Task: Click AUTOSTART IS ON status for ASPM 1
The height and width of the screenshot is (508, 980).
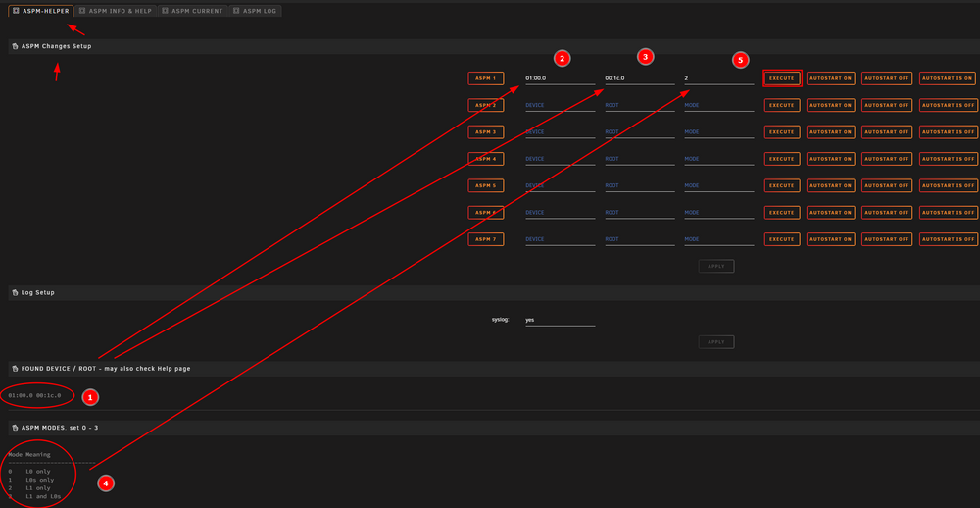Action: coord(948,78)
